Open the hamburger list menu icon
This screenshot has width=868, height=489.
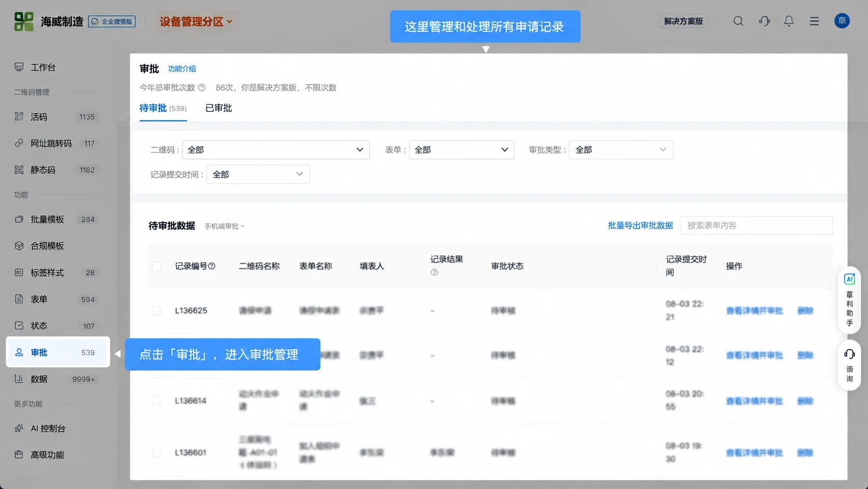[814, 21]
